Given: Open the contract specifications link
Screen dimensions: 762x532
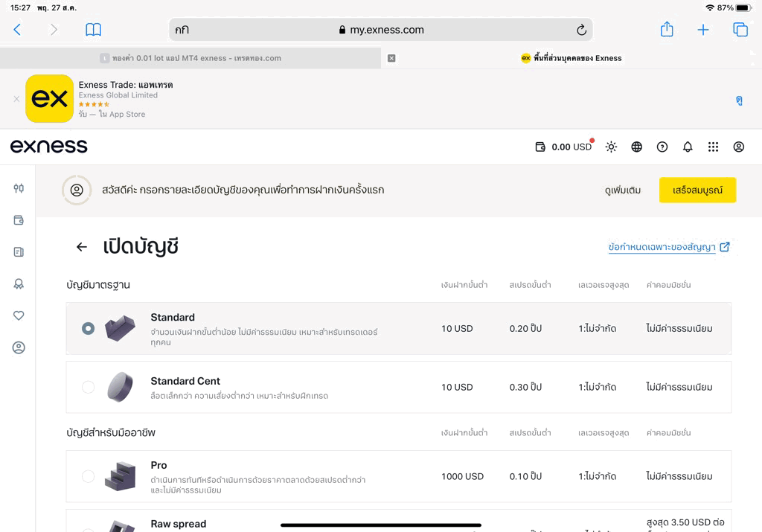Looking at the screenshot, I should (x=669, y=247).
